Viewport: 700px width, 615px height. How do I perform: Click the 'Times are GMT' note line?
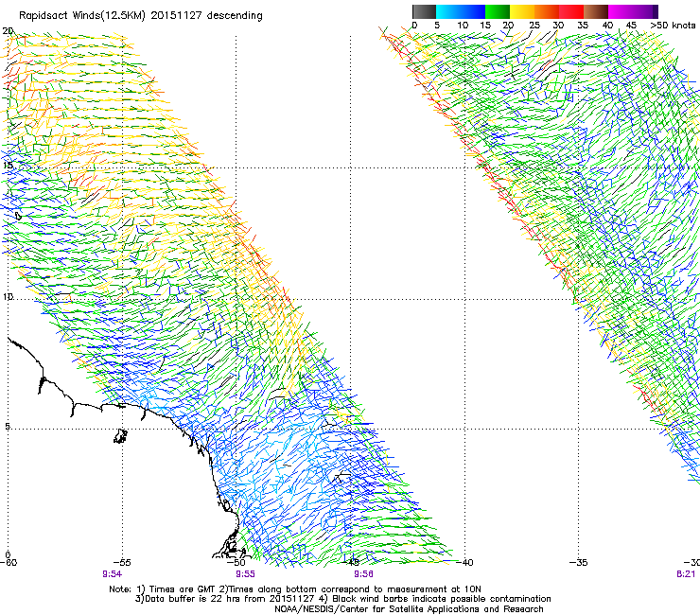[x=295, y=589]
